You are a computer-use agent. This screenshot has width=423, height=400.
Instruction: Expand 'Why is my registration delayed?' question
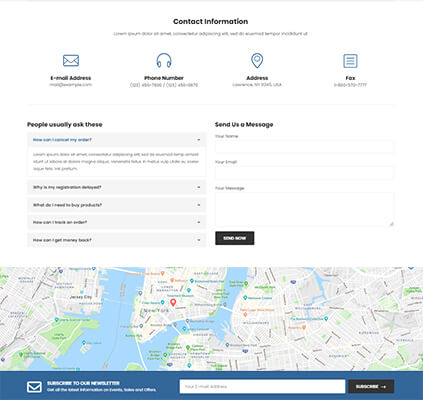(116, 187)
